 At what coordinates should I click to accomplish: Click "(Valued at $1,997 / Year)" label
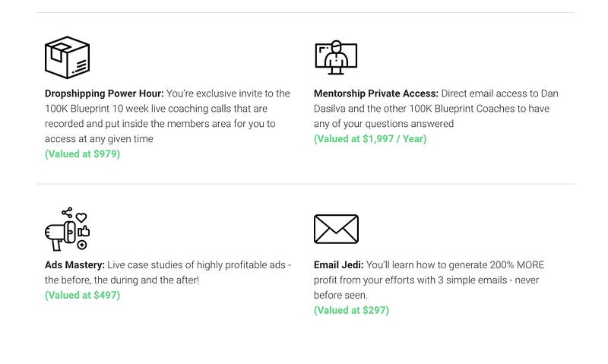[x=370, y=139]
